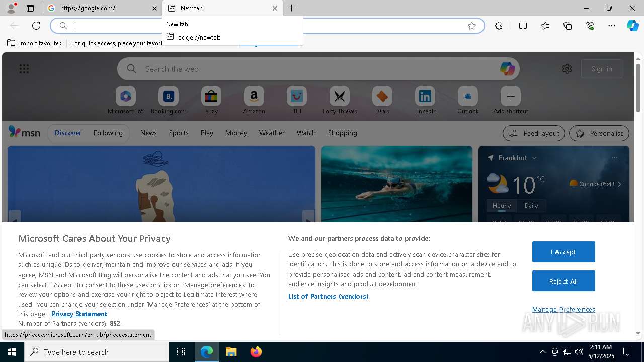Viewport: 644px width, 362px height.
Task: Open Outlook shortcut tile
Action: [x=468, y=100]
